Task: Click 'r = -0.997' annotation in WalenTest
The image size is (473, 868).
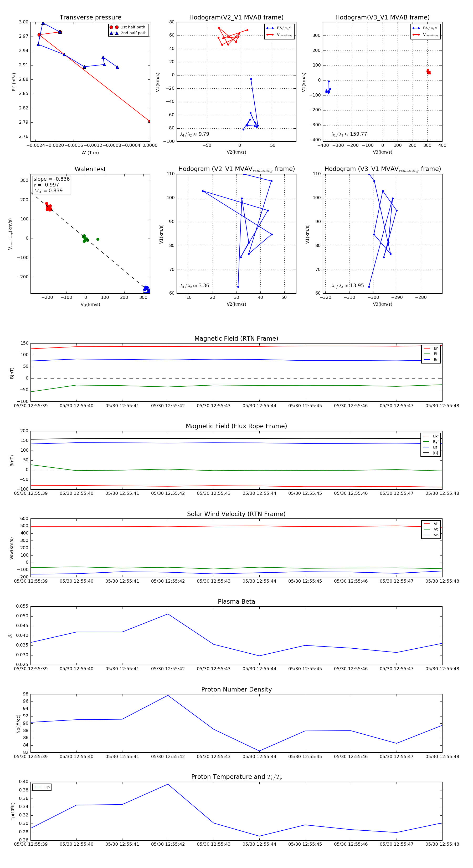Action: 47,185
